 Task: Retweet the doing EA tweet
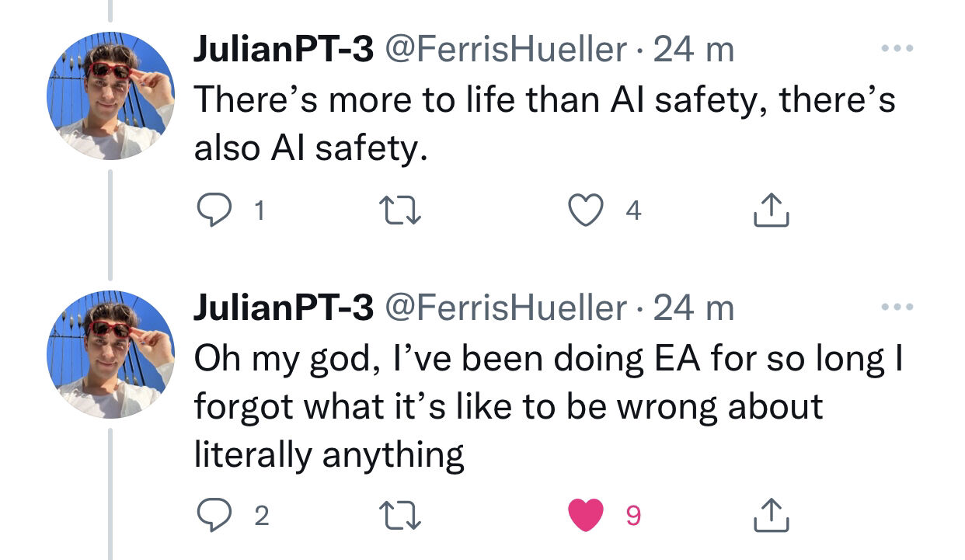click(x=399, y=515)
